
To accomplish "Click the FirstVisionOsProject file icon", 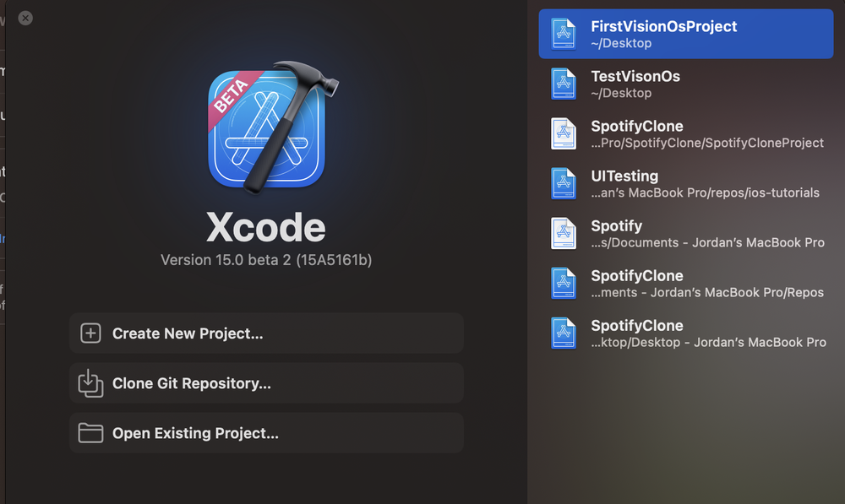I will [x=563, y=34].
